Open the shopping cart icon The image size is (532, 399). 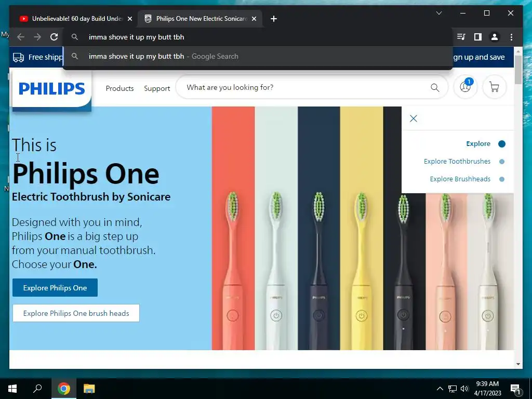495,87
